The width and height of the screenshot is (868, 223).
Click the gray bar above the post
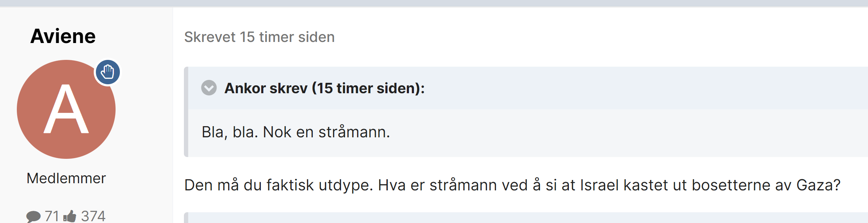click(434, 3)
